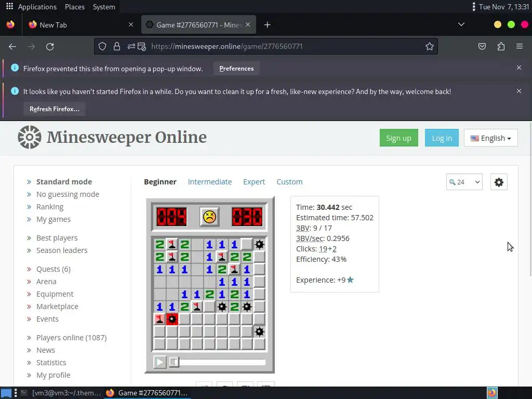Open Save to Pocket icon

click(482, 46)
